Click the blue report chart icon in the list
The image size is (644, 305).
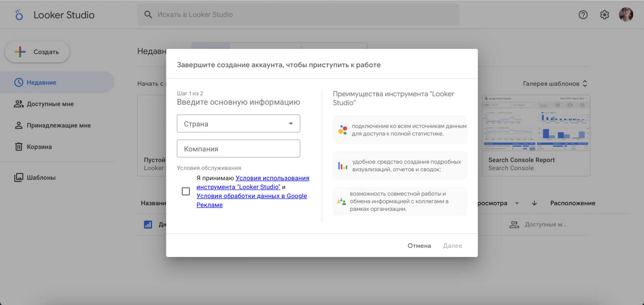coord(148,225)
